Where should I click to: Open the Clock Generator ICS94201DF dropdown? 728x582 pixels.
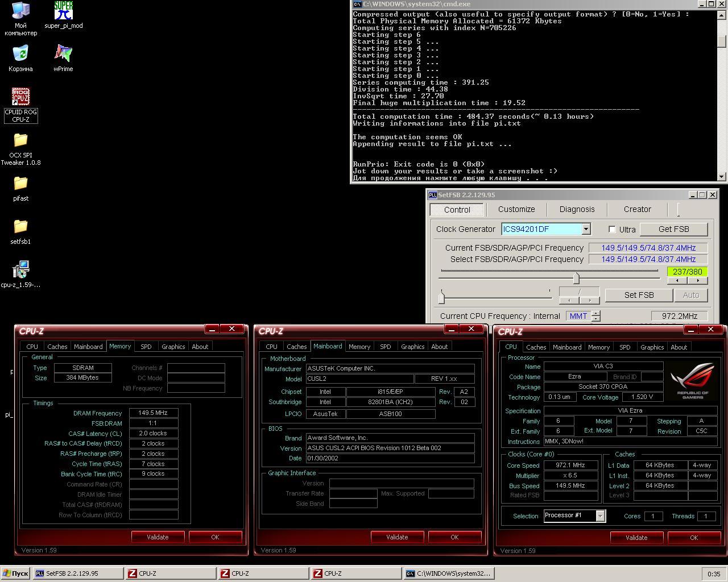click(586, 229)
